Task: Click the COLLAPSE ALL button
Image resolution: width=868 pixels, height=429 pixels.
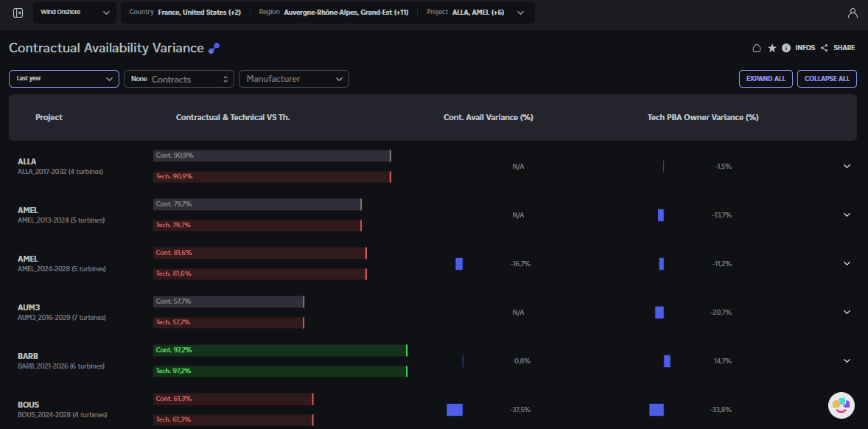Action: pyautogui.click(x=827, y=78)
